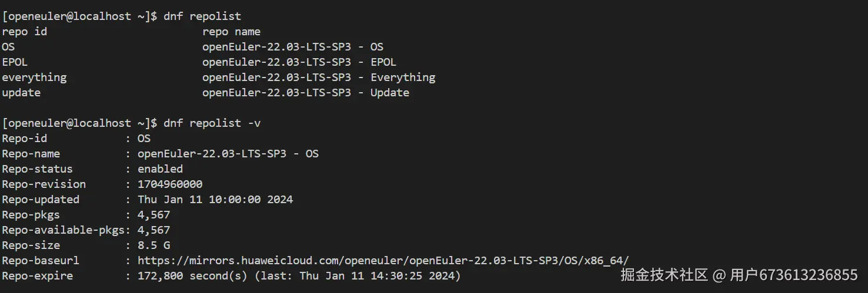The image size is (868, 293).
Task: Select the 'everything' repo id entry
Action: 34,77
